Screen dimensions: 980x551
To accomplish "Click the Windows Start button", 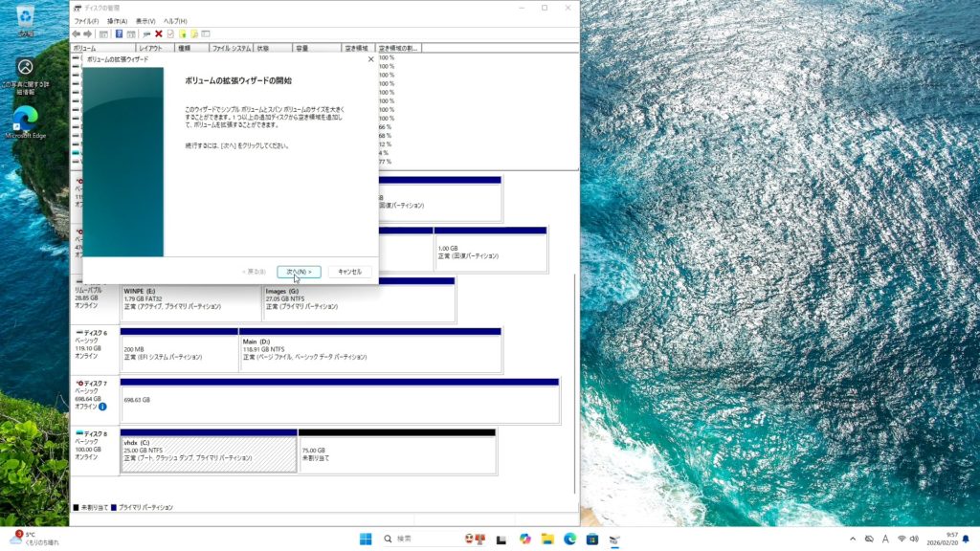I will (366, 539).
